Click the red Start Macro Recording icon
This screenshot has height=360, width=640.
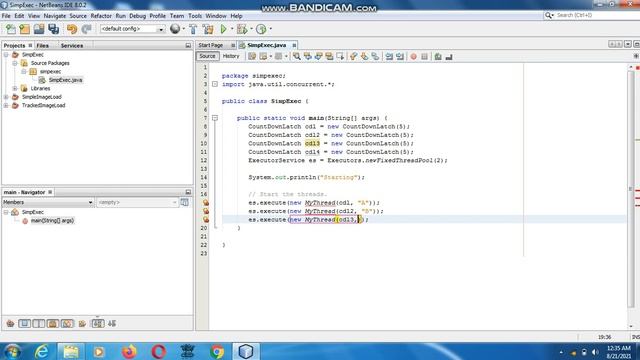[x=413, y=57]
